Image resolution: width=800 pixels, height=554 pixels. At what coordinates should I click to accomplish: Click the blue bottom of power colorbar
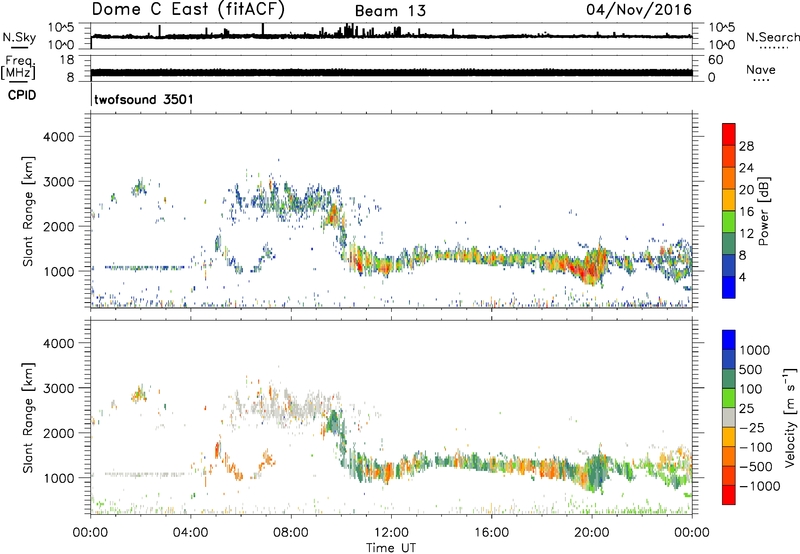729,287
